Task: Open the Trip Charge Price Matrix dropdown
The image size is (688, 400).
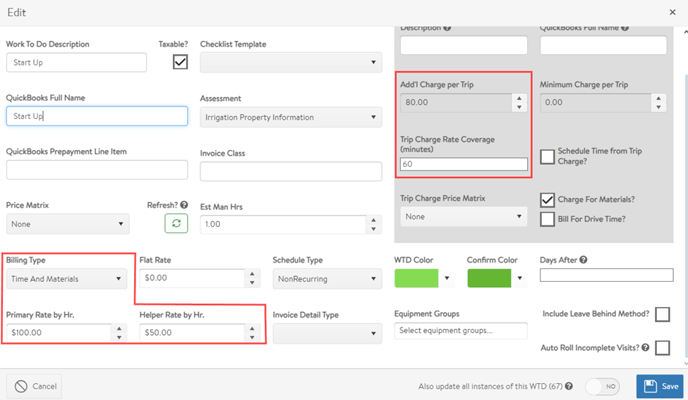Action: click(463, 217)
